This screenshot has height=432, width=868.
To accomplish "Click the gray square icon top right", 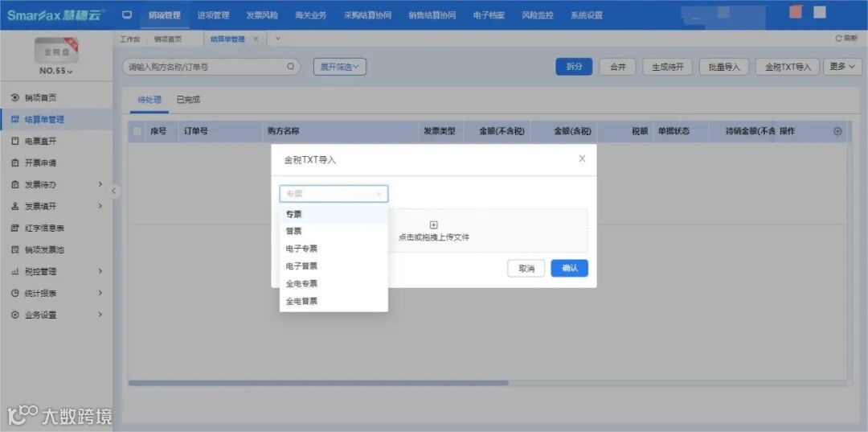I will 820,12.
